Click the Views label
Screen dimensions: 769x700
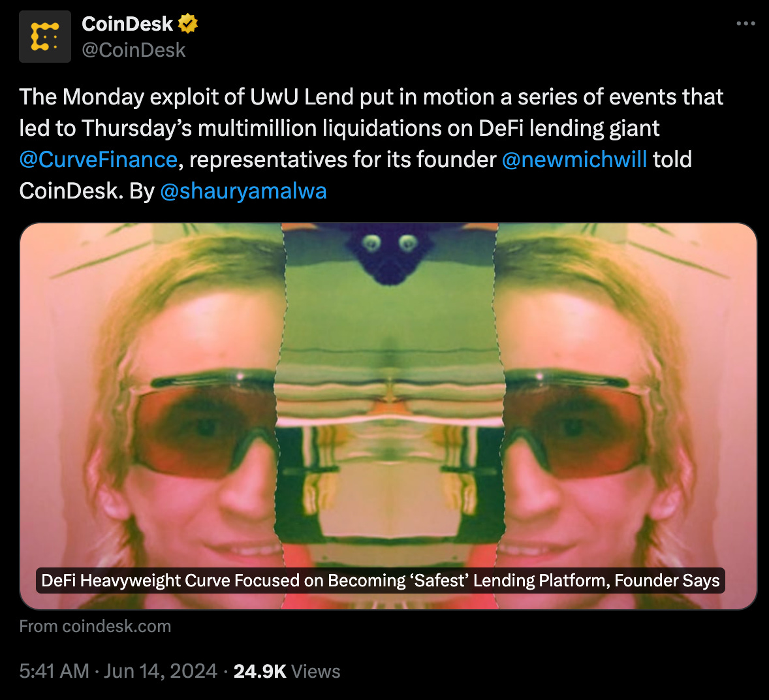click(x=316, y=671)
